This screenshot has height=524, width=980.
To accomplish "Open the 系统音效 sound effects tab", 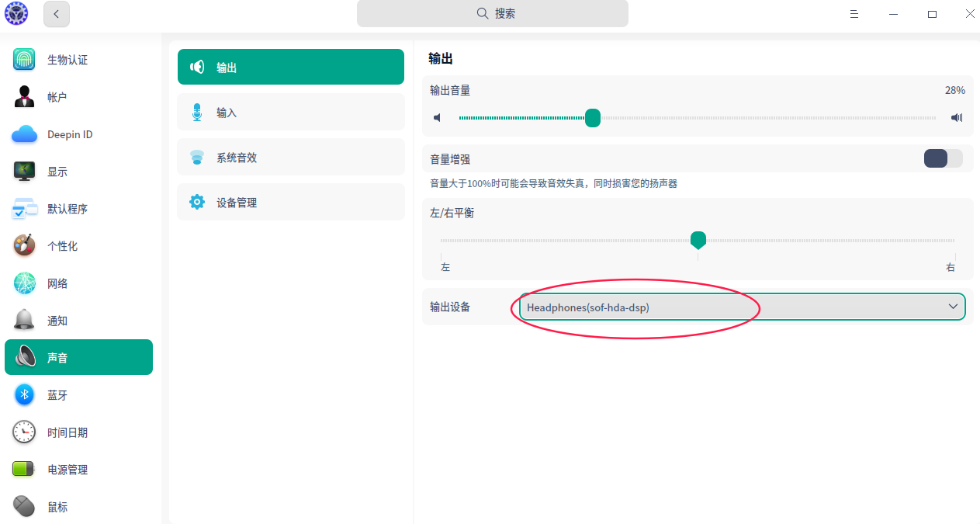I will (291, 158).
